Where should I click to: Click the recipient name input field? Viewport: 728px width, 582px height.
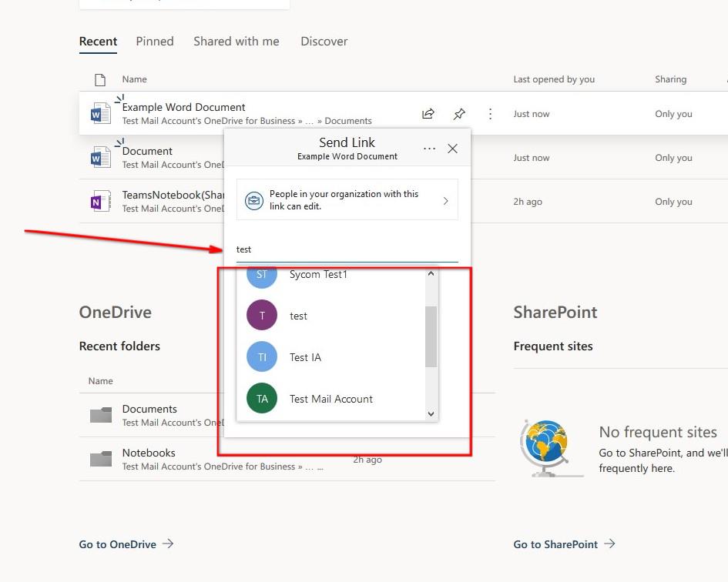click(347, 249)
